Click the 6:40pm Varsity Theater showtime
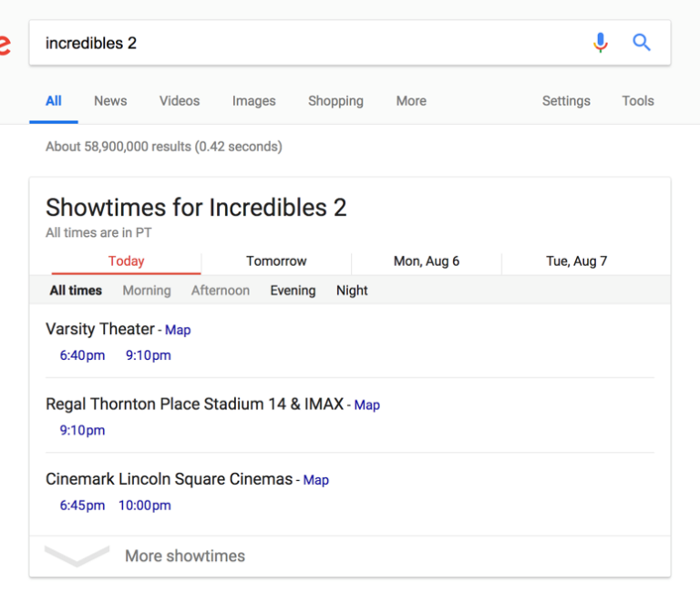The image size is (700, 593). (x=82, y=355)
